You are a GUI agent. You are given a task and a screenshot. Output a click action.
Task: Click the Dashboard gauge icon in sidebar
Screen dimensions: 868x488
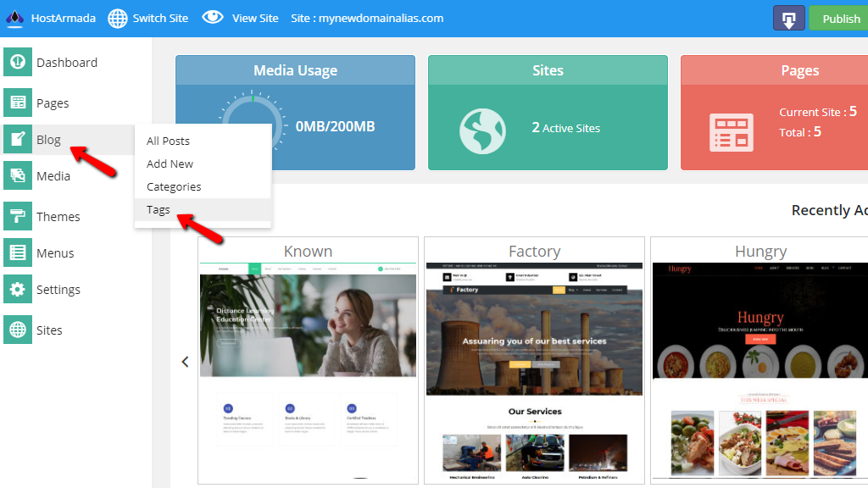[18, 62]
